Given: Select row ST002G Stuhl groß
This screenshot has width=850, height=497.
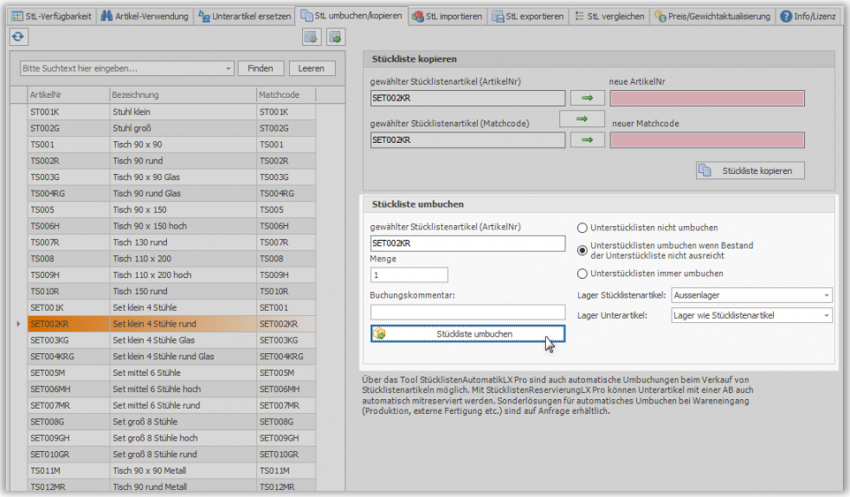Looking at the screenshot, I should [171, 128].
